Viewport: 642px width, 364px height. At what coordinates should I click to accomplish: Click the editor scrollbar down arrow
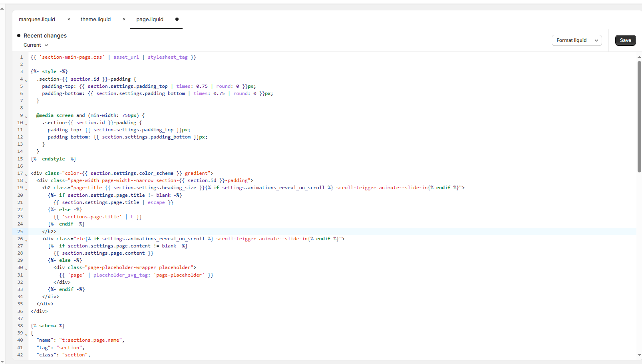click(639, 355)
